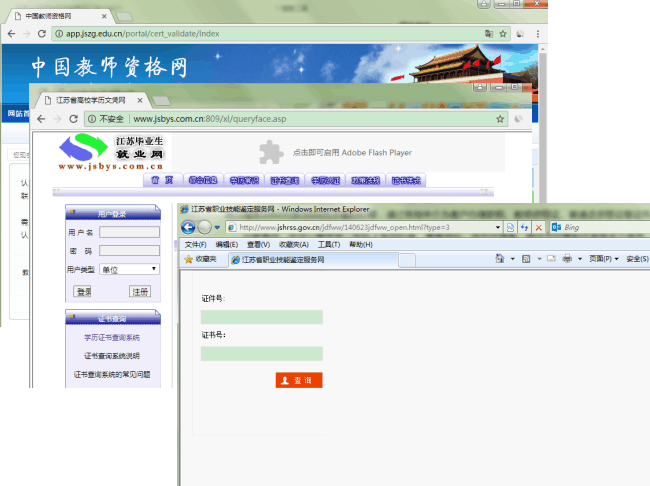Open the 用户类型 dropdown showing 单位
This screenshot has width=650, height=486.
tap(129, 269)
